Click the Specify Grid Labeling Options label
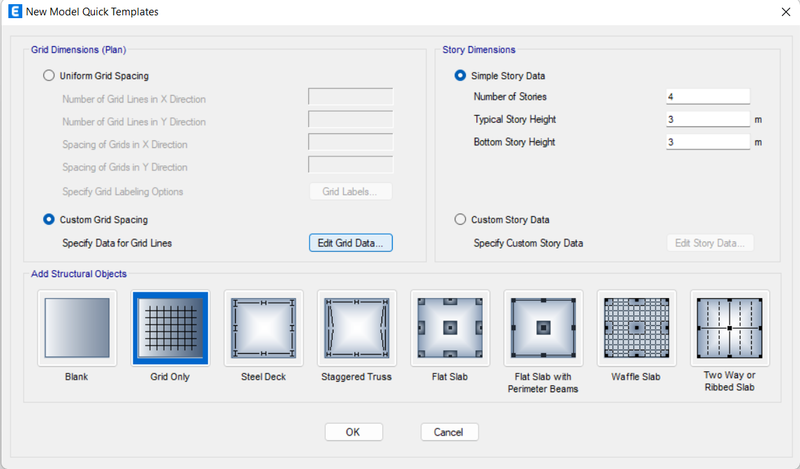 pos(122,192)
